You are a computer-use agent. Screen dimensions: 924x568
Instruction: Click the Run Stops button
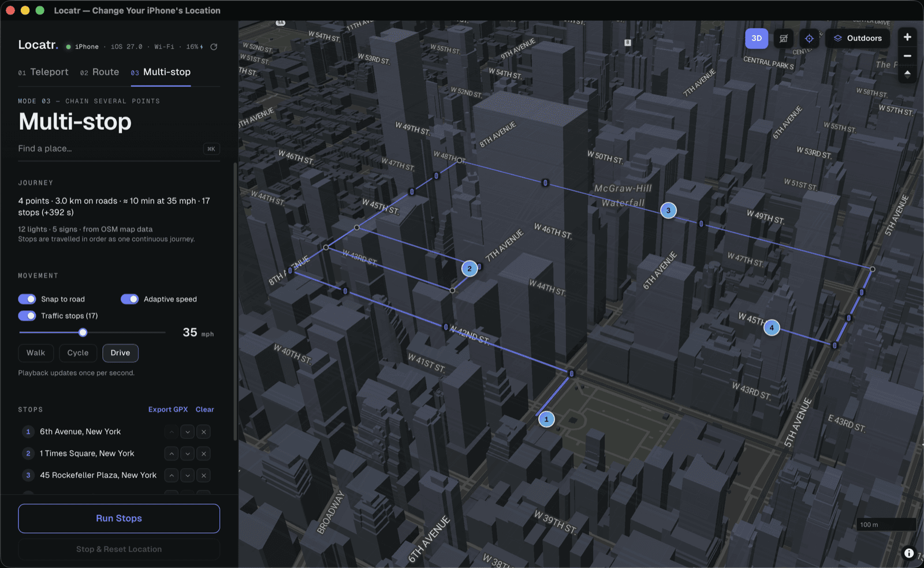119,518
